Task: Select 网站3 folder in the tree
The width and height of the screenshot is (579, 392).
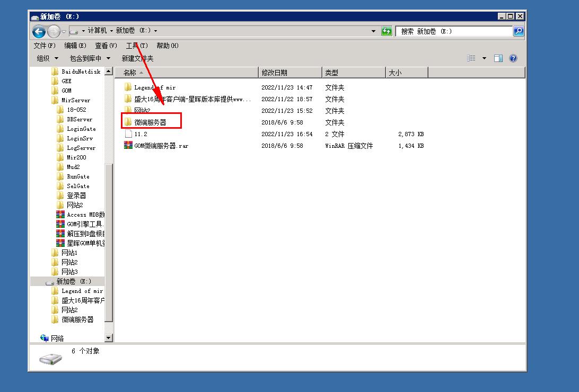Action: (x=65, y=272)
